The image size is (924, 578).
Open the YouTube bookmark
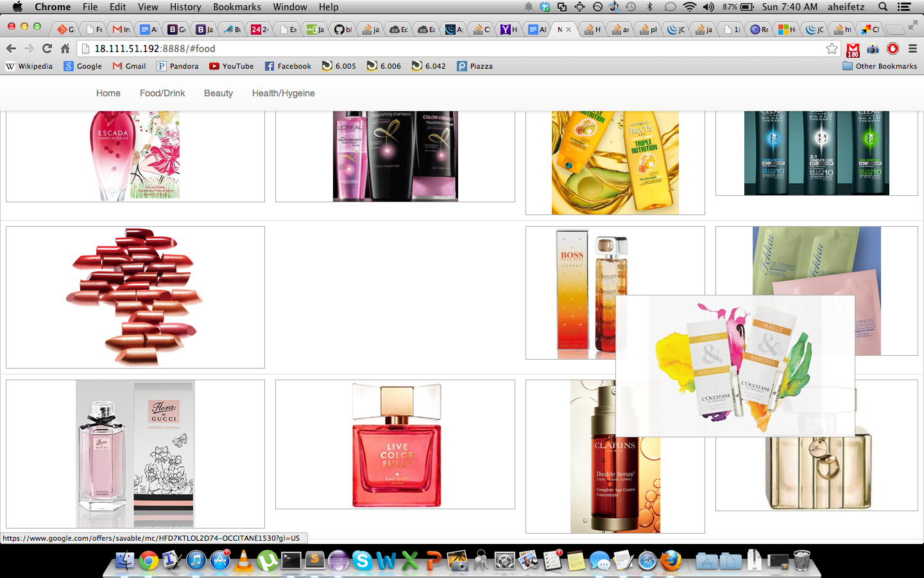pos(232,66)
